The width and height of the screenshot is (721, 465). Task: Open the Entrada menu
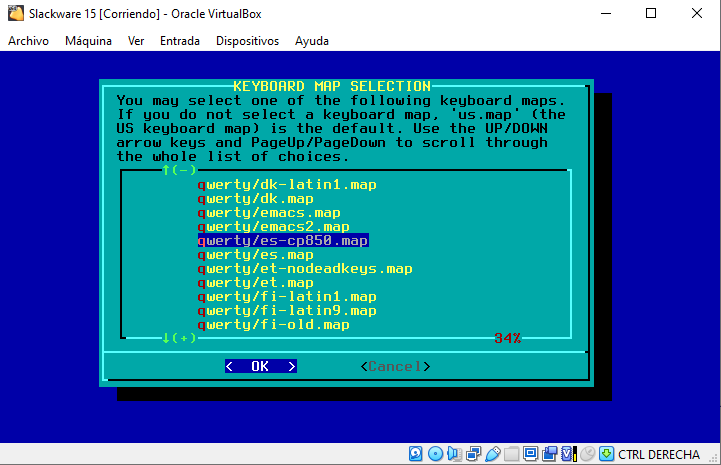coord(180,41)
